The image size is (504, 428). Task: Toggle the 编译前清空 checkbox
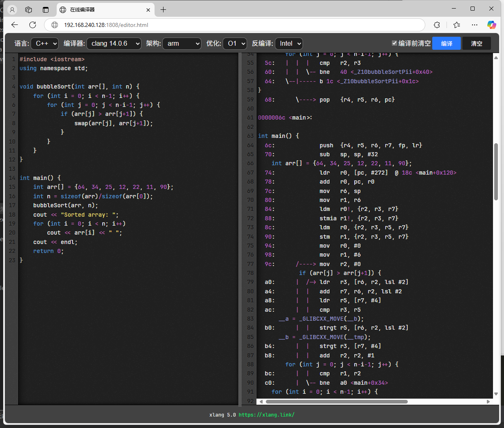[394, 43]
